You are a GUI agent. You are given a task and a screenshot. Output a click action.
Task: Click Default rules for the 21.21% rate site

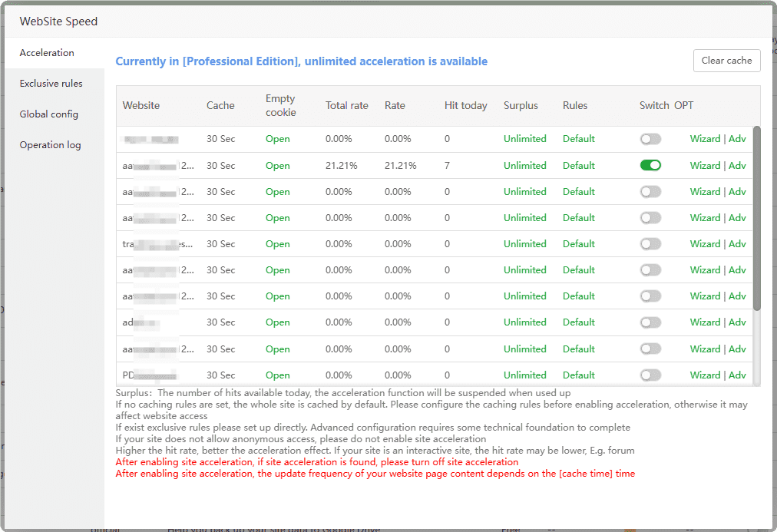click(x=578, y=166)
